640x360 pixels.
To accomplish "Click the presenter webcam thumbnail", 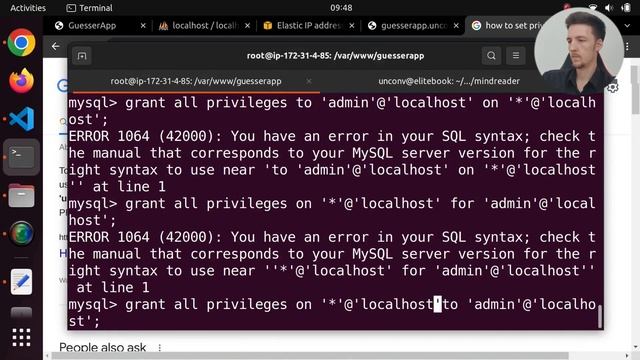I will click(579, 51).
